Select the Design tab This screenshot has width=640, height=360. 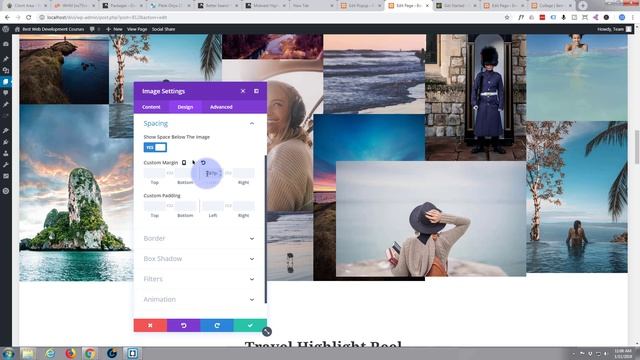[185, 107]
